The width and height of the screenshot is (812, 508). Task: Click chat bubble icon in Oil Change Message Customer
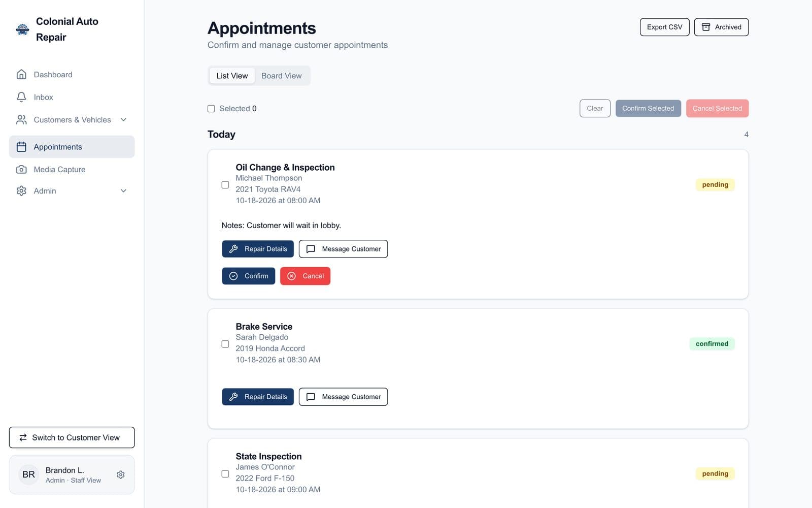[x=311, y=249]
